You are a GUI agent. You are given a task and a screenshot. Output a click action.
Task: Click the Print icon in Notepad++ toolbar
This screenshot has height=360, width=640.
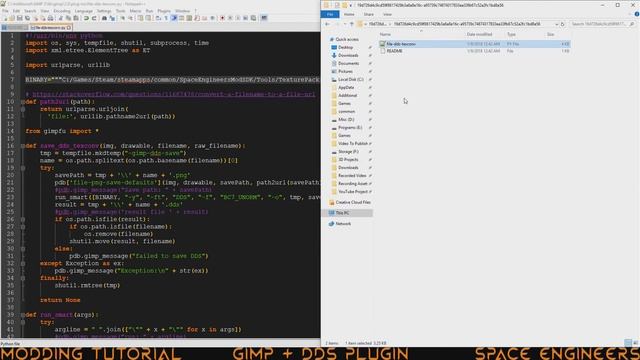coord(50,18)
